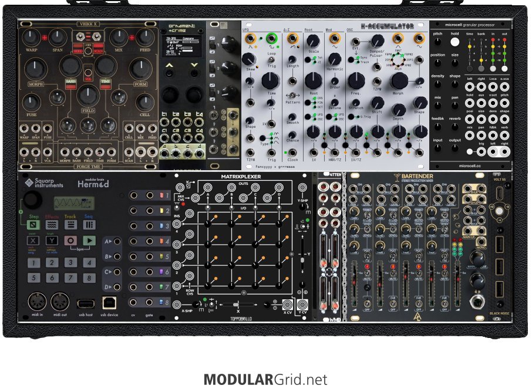Click the Hermod usb device port
This screenshot has height=392, width=532.
[x=109, y=303]
